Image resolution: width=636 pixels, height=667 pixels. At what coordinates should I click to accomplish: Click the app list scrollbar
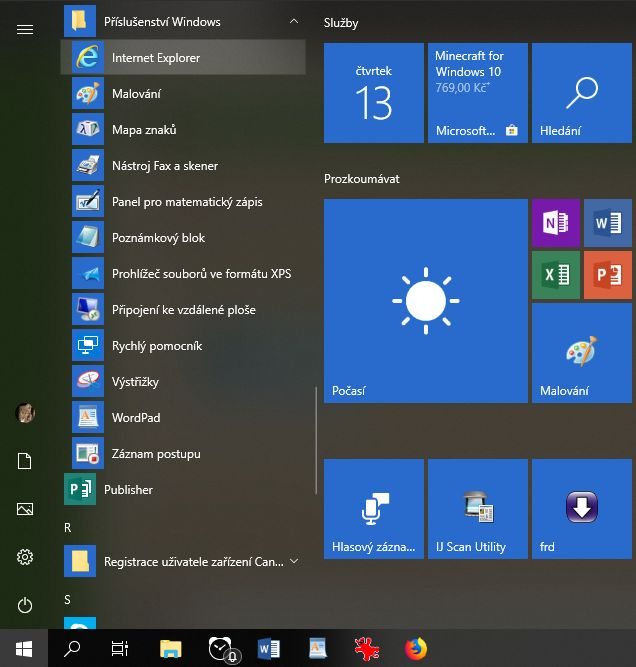click(x=316, y=440)
